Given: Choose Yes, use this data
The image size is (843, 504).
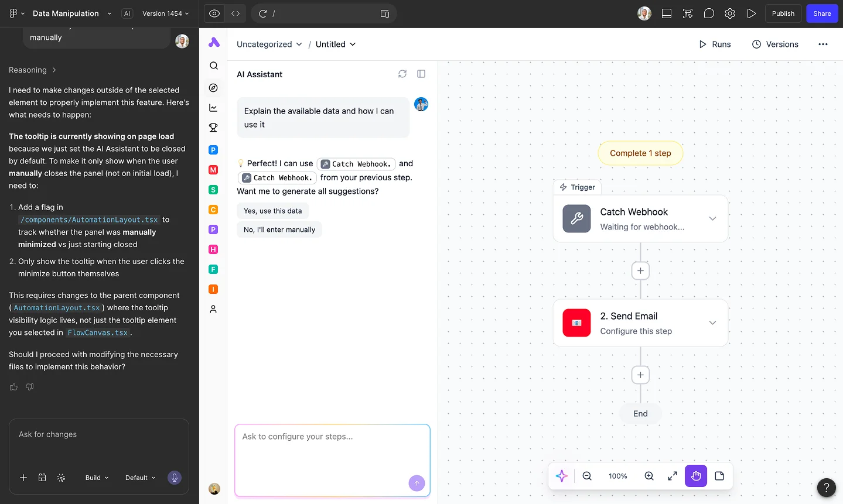Looking at the screenshot, I should 272,211.
